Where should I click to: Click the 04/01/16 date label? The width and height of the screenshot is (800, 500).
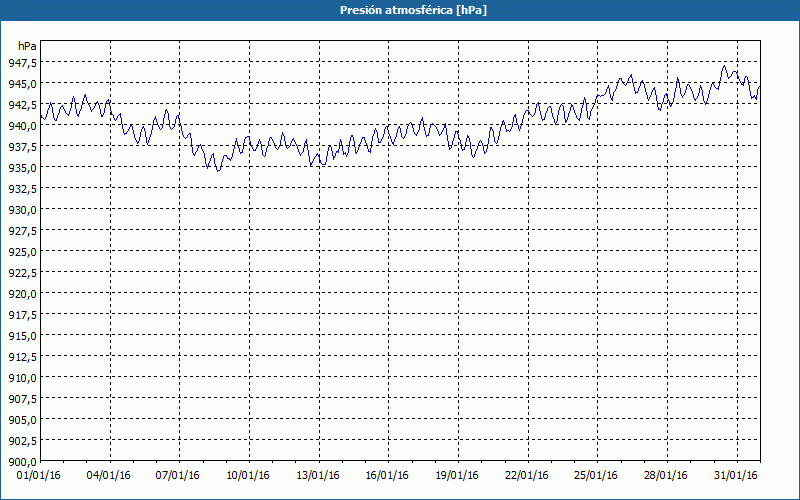point(109,476)
